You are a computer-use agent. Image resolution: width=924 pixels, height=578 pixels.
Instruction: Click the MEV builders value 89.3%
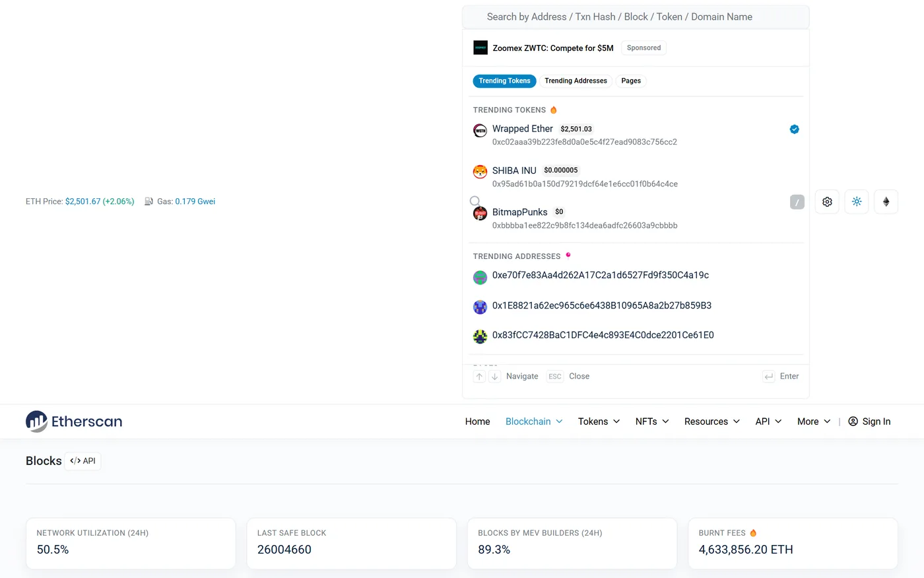pos(494,550)
